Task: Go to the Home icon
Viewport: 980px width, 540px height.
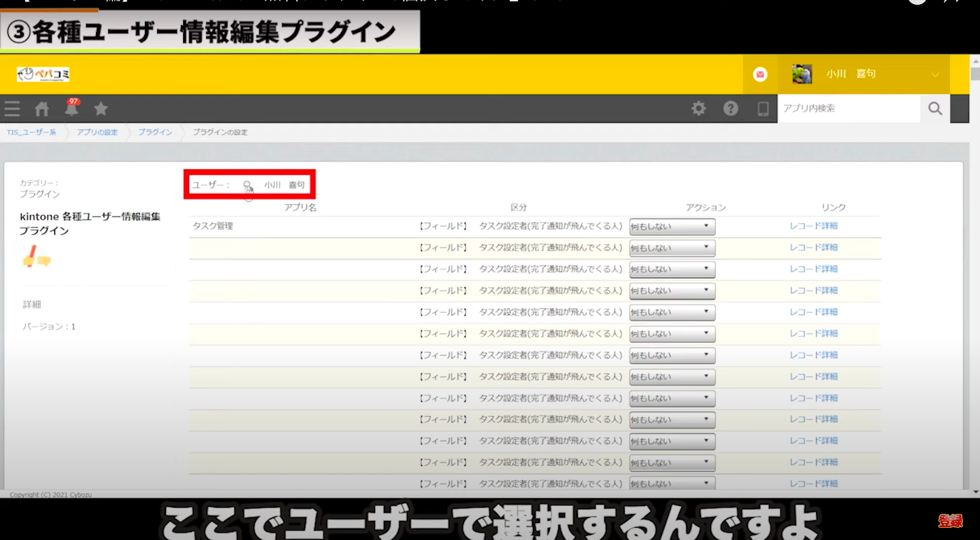Action: (42, 109)
